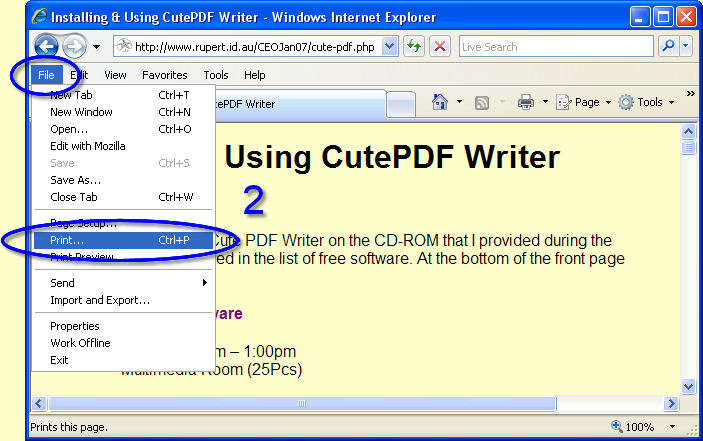Toggle Work Offline mode

[x=122, y=343]
